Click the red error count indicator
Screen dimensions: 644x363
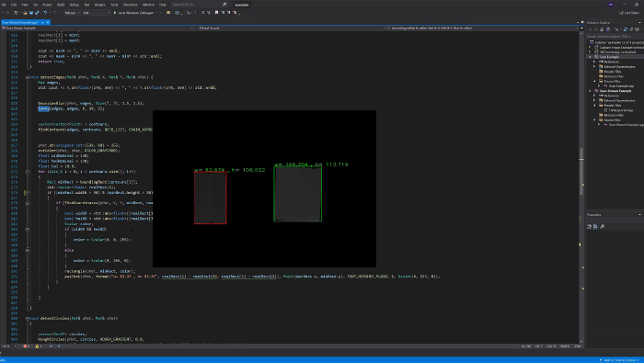27,346
